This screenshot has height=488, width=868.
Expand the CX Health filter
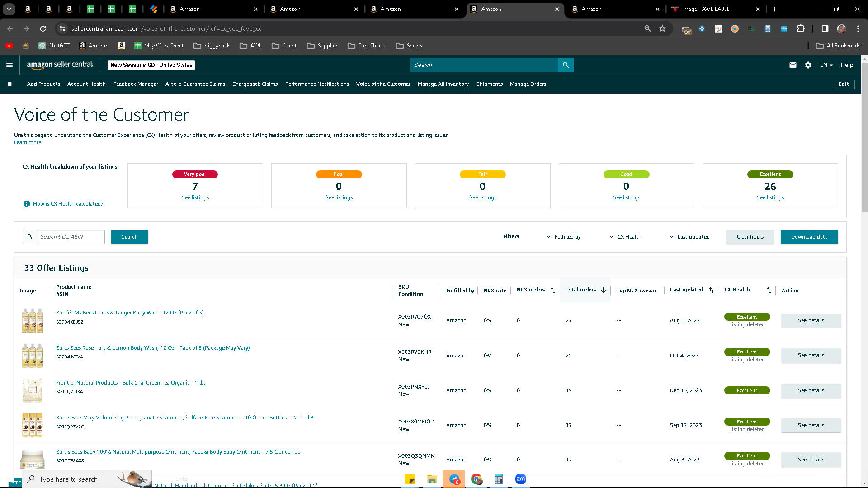coord(625,237)
